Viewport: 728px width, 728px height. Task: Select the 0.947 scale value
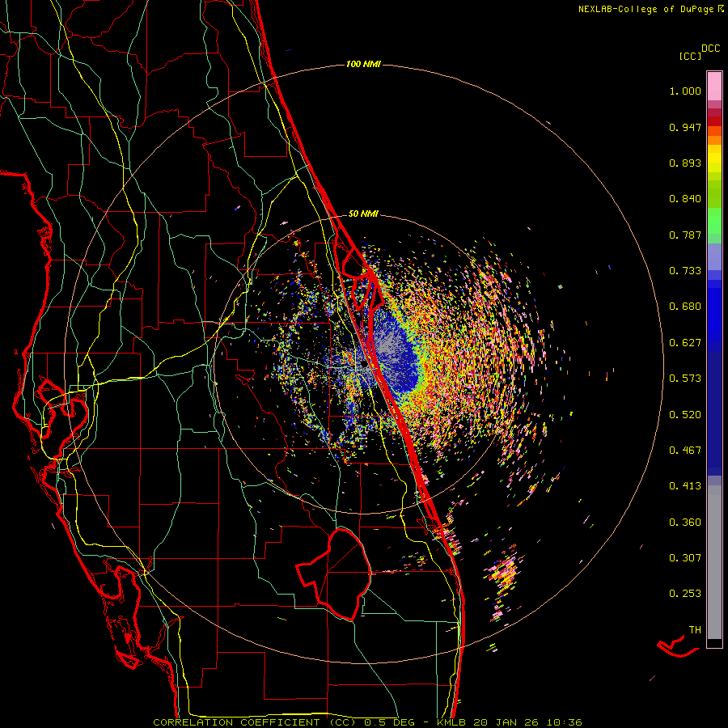(685, 127)
